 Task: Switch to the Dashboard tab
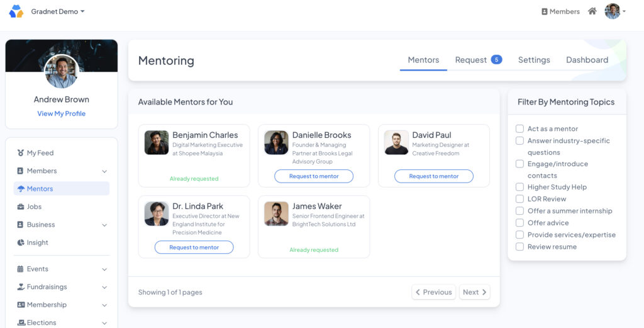[587, 60]
